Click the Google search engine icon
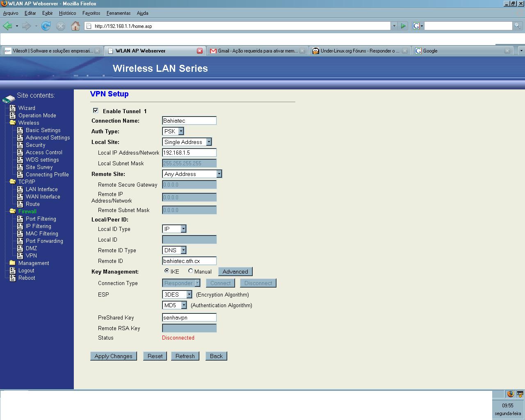 (x=416, y=26)
